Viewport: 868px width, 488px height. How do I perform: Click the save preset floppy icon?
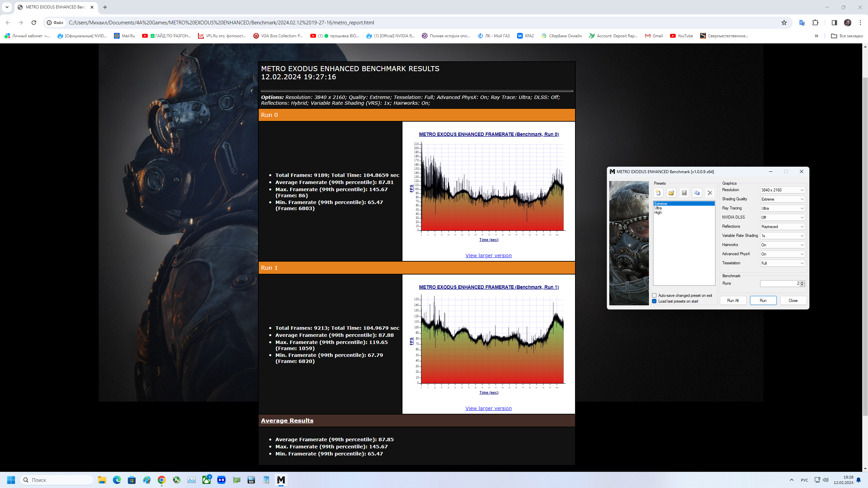coord(684,193)
